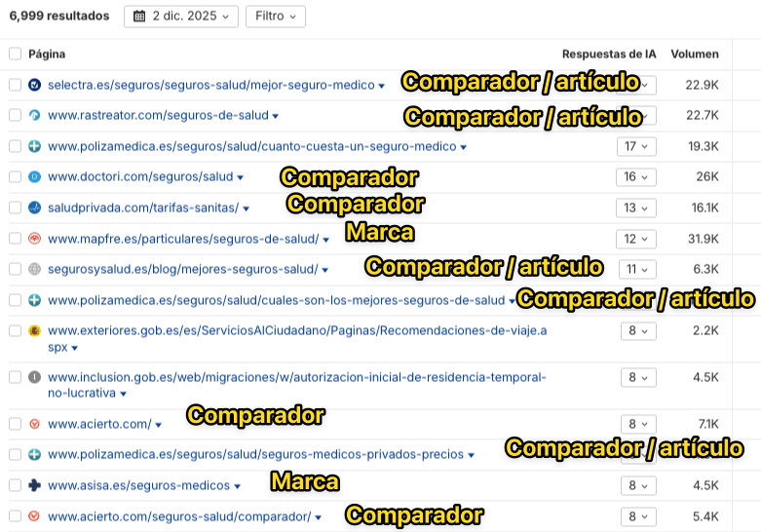Screen dimensions: 761x532
Task: Click the mapfre.es red favicon
Action: (34, 239)
